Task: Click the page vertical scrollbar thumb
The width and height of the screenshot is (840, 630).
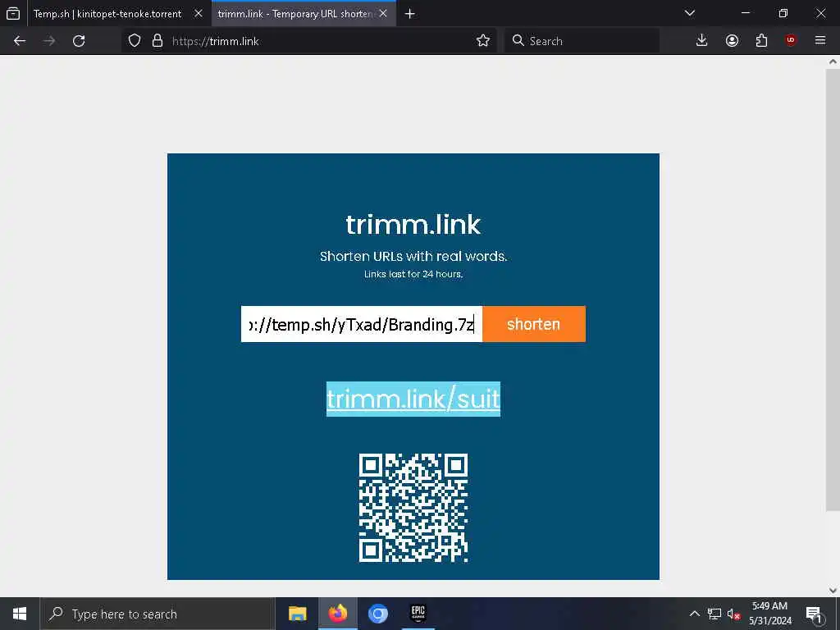Action: coord(833,290)
